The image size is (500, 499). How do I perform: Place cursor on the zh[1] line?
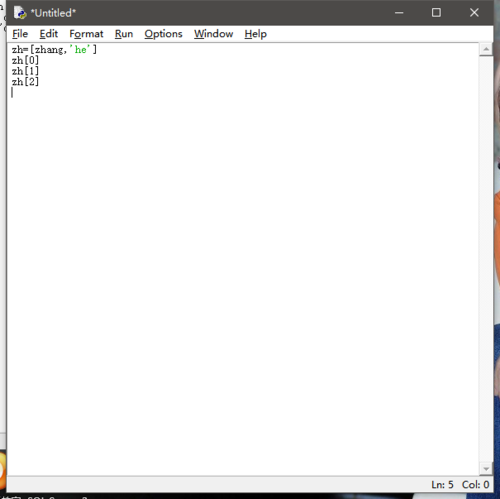[25, 71]
